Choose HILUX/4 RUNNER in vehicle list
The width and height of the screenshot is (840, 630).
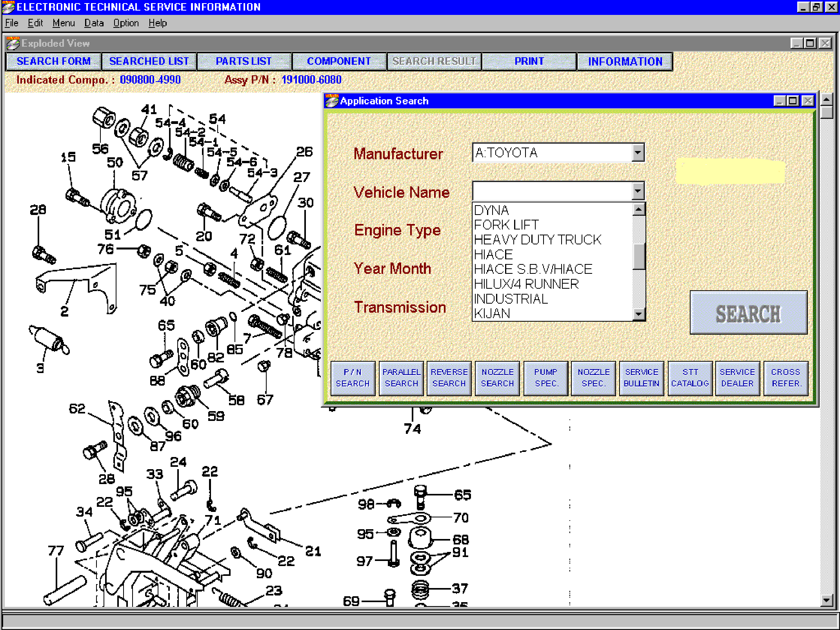click(526, 284)
